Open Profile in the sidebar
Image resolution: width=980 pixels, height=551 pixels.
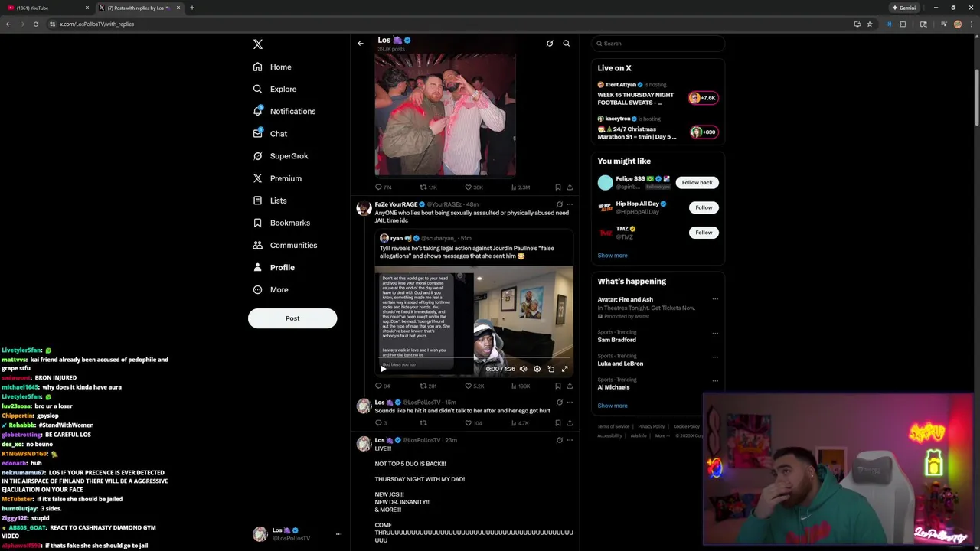click(x=273, y=267)
